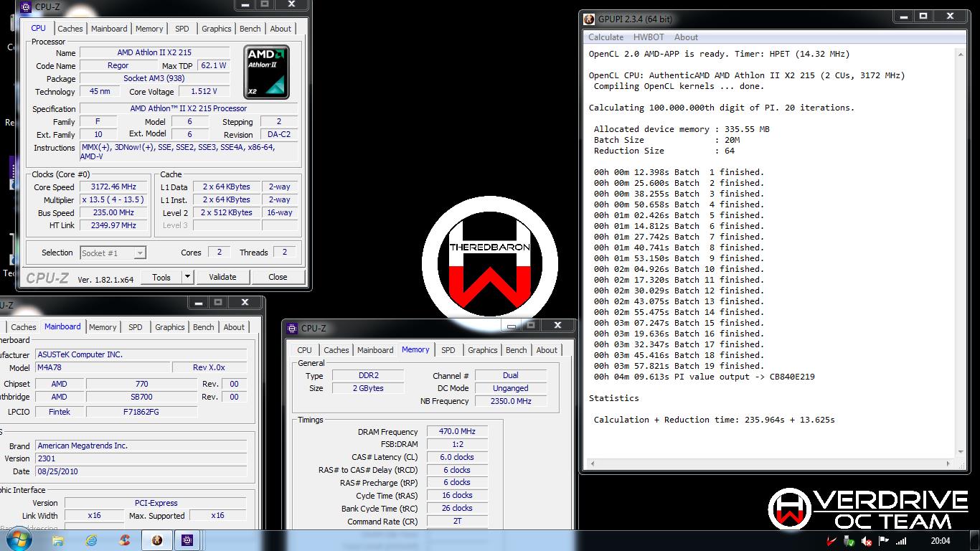Select Memory tab in bottom-left Mainboard window
This screenshot has width=980, height=551.
pos(103,327)
